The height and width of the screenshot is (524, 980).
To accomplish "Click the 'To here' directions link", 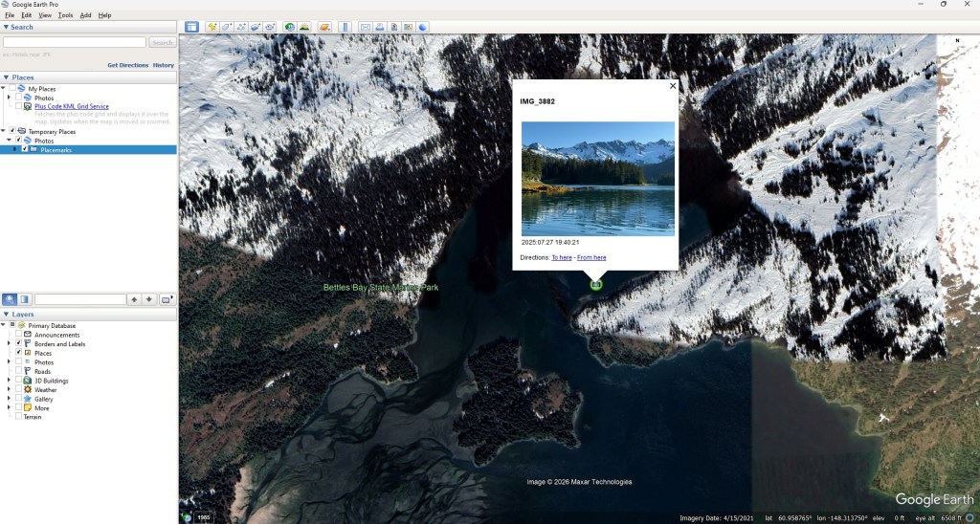I will [562, 257].
